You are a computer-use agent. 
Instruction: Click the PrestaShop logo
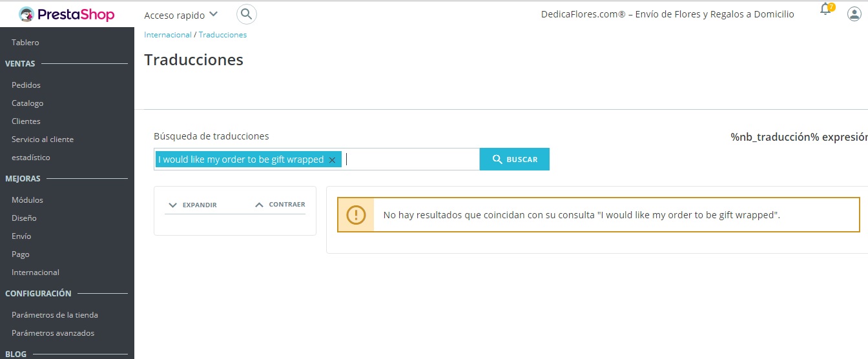point(67,14)
